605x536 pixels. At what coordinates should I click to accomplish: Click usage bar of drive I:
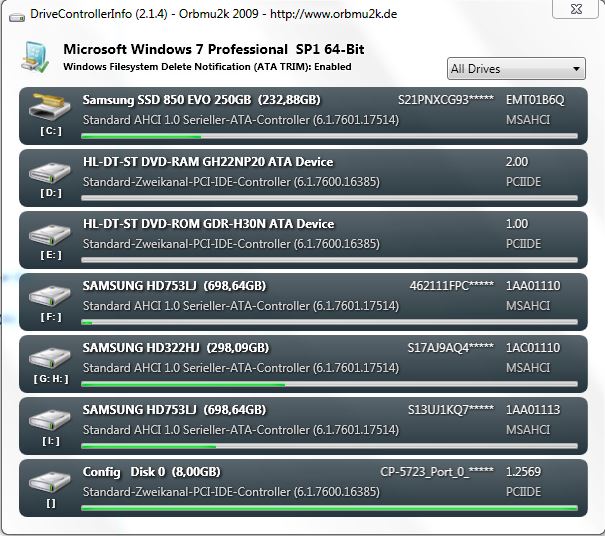pyautogui.click(x=329, y=446)
